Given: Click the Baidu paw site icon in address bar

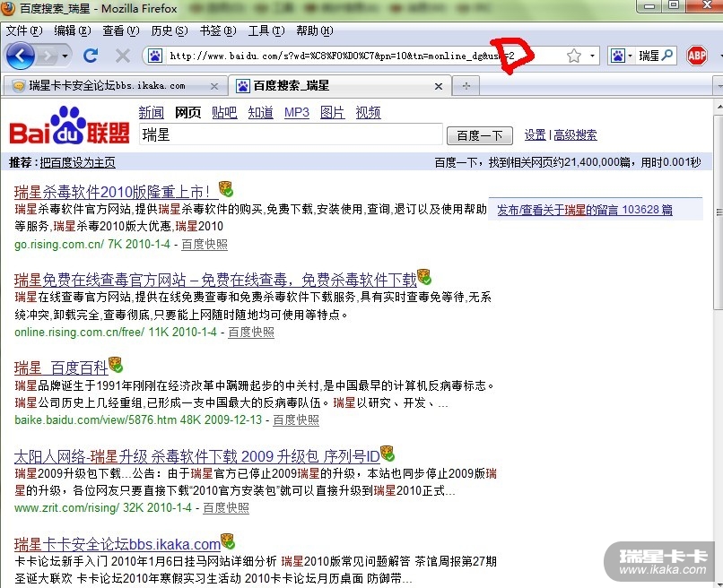Looking at the screenshot, I should [x=154, y=56].
